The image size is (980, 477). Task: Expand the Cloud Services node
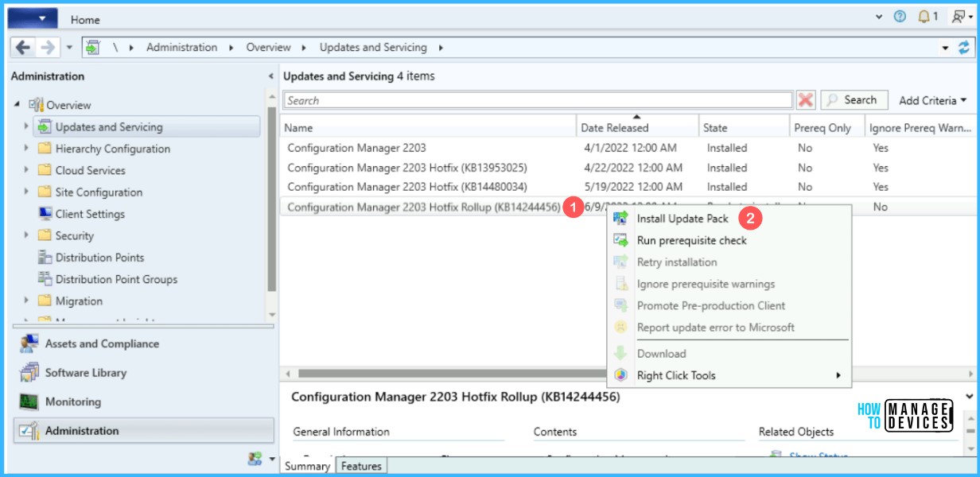coord(27,170)
